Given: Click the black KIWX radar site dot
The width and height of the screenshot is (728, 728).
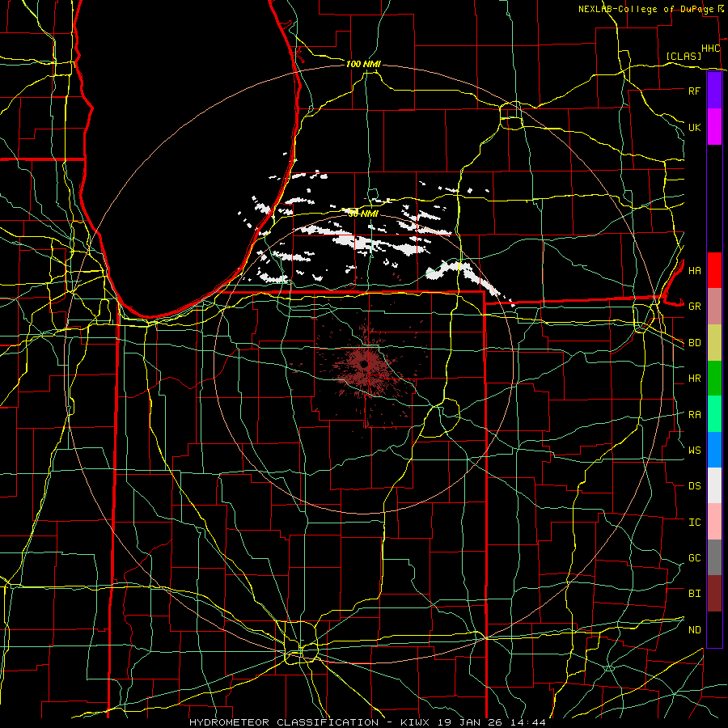Looking at the screenshot, I should [x=365, y=365].
